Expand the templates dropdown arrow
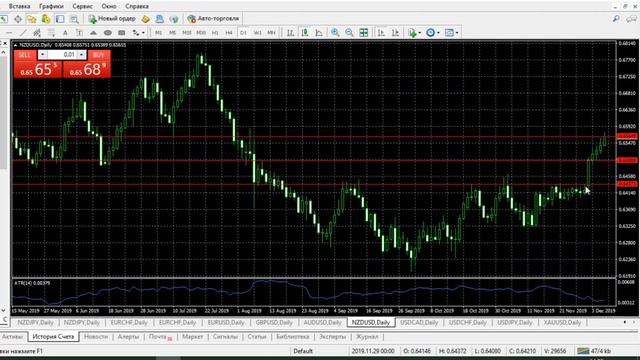 [457, 33]
